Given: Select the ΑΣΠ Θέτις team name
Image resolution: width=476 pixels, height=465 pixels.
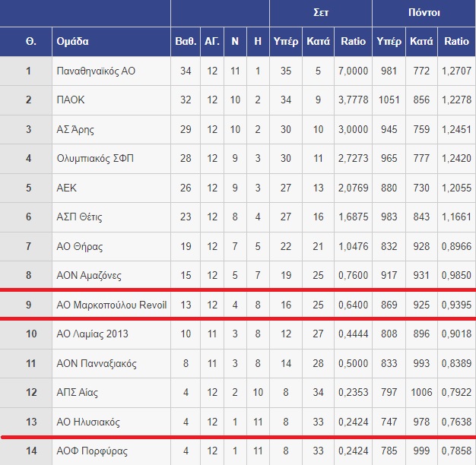Looking at the screenshot, I should pyautogui.click(x=79, y=217).
